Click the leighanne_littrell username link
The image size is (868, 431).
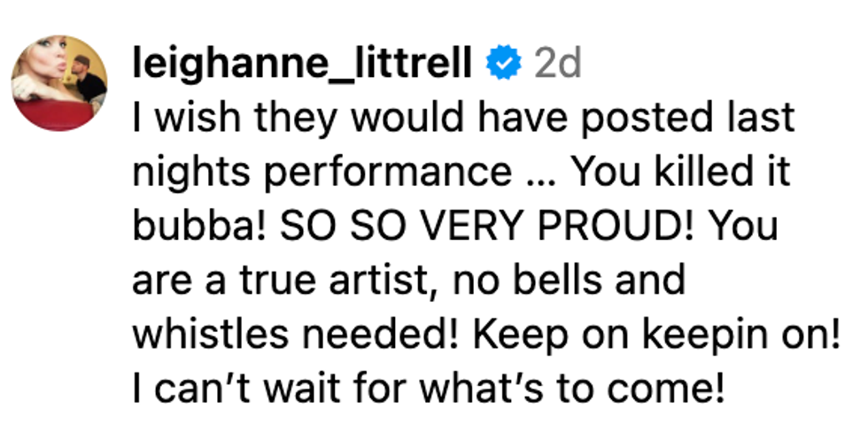pos(301,65)
